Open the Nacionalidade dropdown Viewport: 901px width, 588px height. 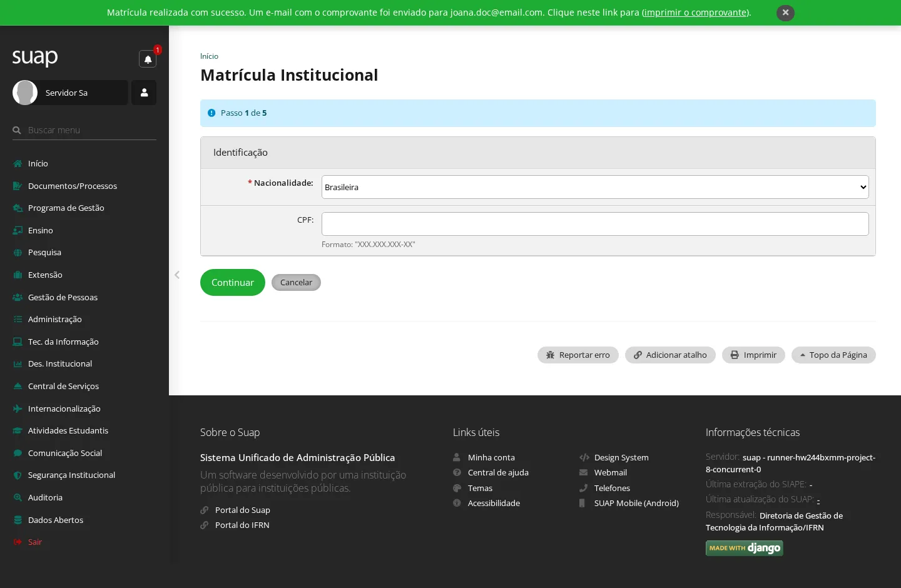(595, 187)
